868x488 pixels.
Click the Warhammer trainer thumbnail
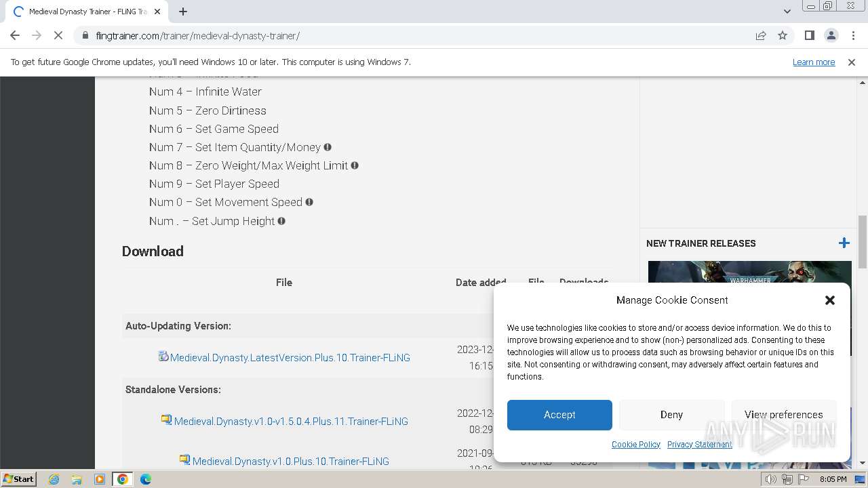point(749,272)
